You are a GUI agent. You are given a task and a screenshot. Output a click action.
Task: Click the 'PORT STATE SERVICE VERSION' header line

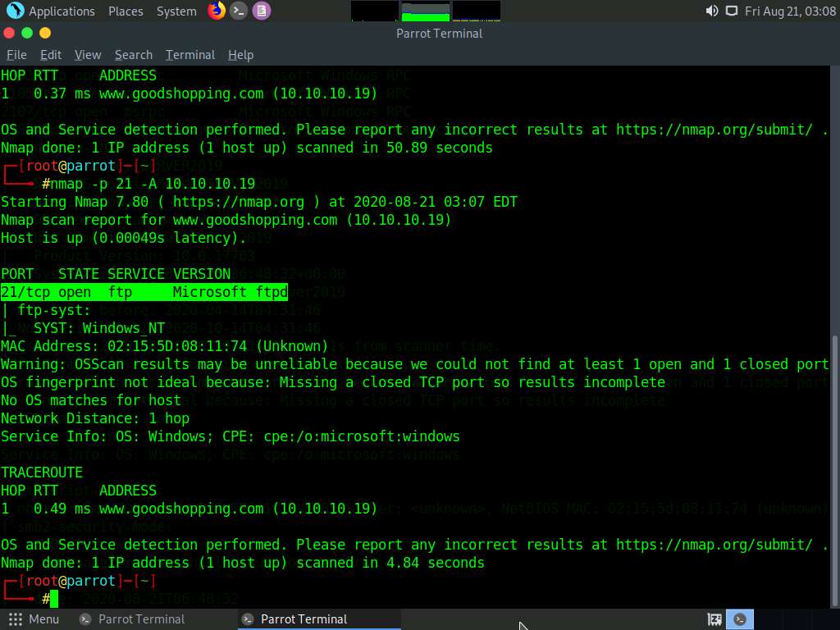point(116,274)
